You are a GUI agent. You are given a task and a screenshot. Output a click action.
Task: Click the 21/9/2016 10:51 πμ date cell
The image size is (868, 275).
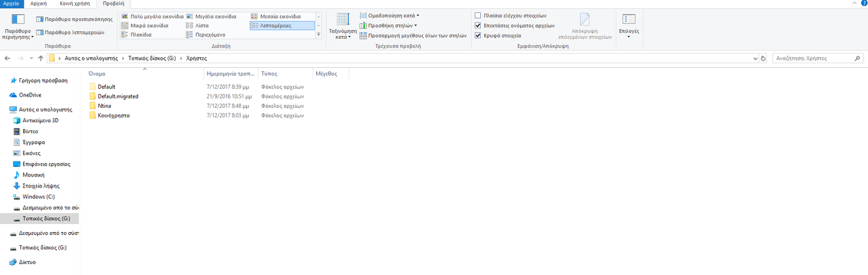(229, 96)
